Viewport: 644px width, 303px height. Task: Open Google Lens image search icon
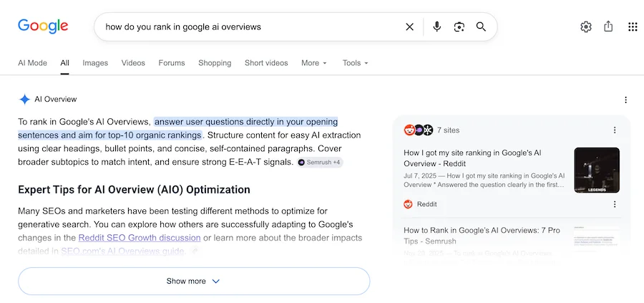click(x=459, y=27)
